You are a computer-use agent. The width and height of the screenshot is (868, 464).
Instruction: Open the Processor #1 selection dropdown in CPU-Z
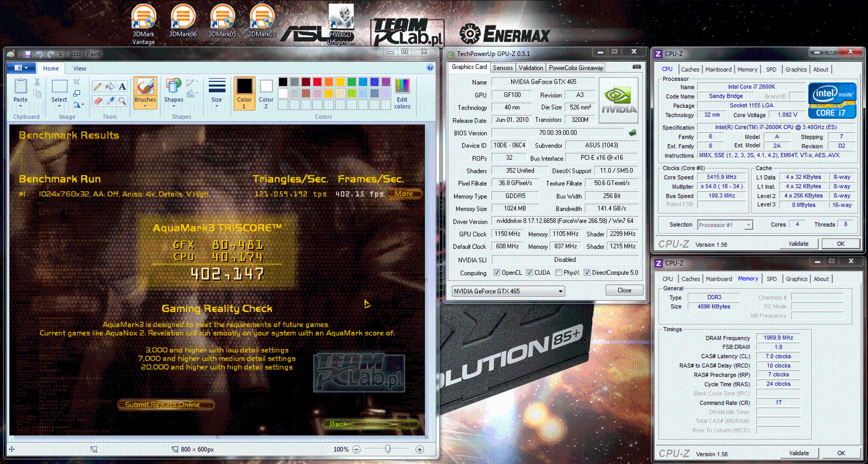pyautogui.click(x=725, y=225)
